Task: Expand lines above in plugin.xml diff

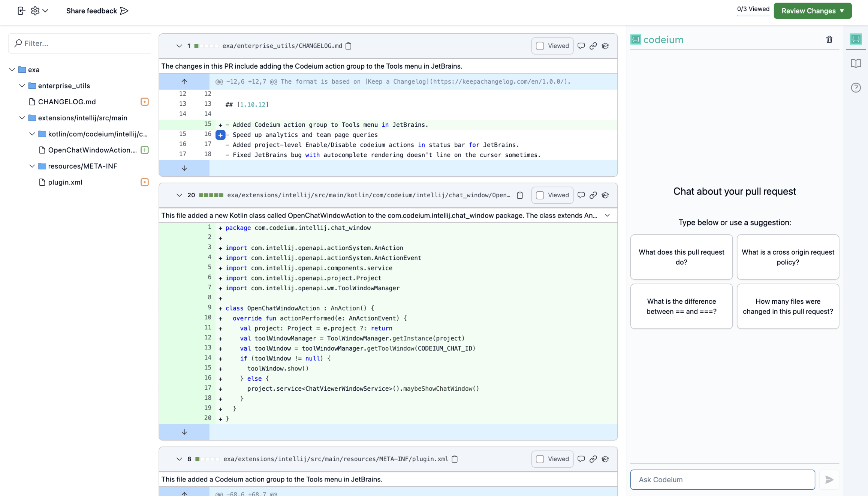Action: pyautogui.click(x=184, y=493)
